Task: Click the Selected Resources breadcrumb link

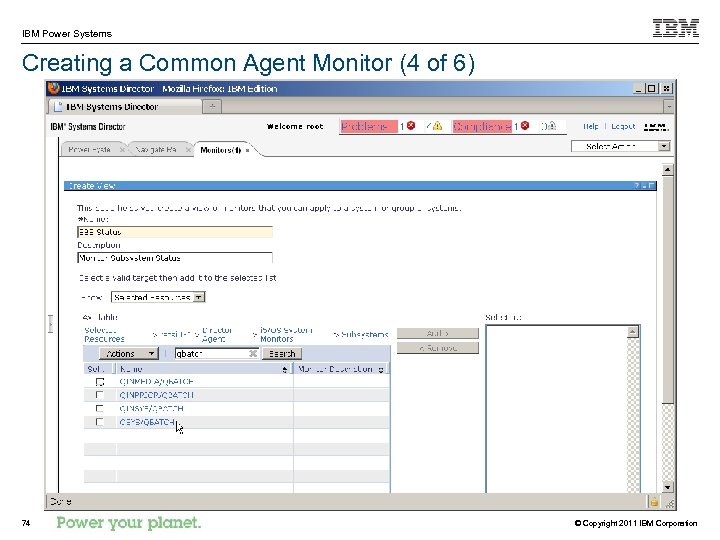Action: pos(104,334)
